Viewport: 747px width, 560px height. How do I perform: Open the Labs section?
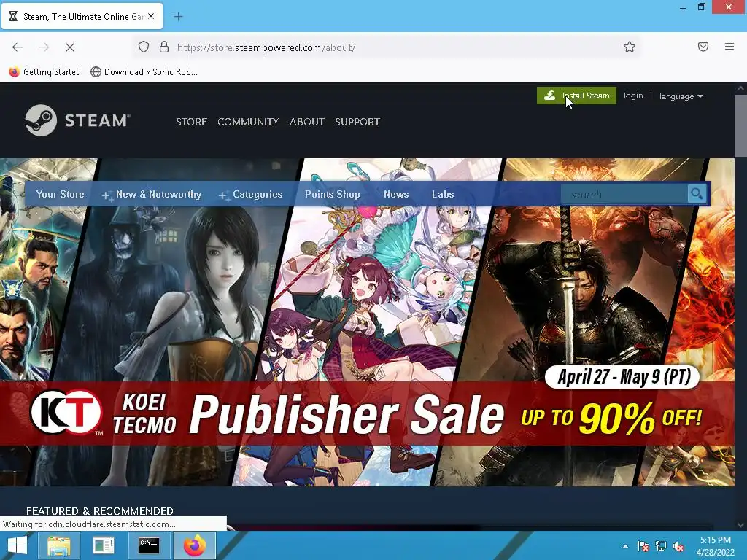pos(443,194)
